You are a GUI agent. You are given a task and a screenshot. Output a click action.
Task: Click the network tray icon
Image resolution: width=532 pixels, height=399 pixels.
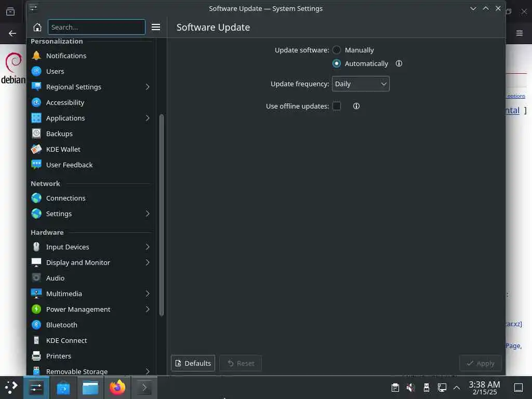[x=442, y=388]
